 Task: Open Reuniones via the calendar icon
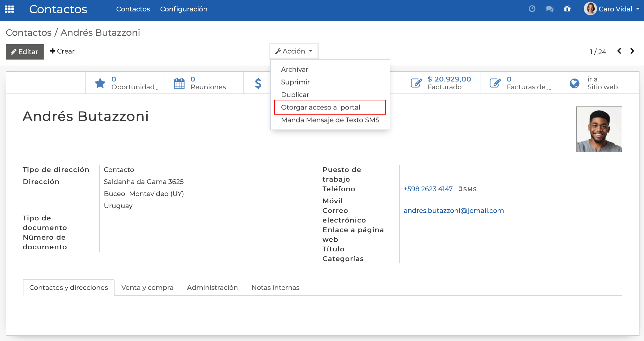tap(179, 83)
